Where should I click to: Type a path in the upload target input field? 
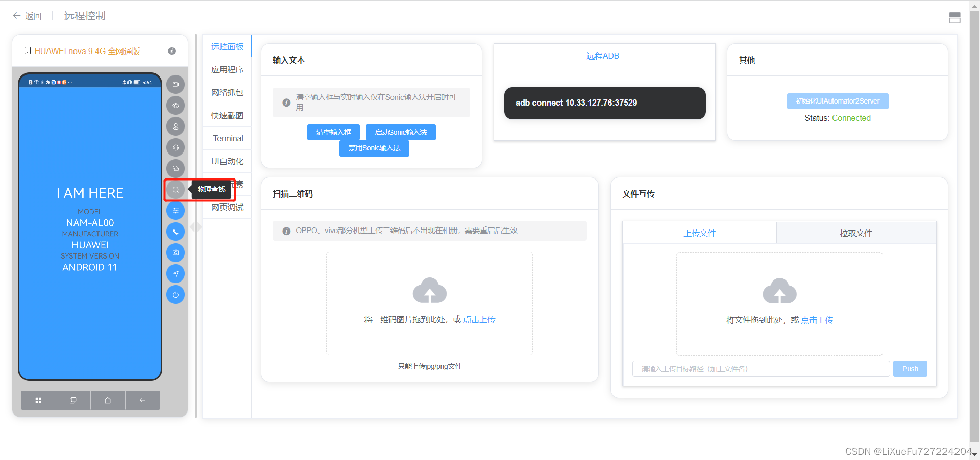[761, 368]
